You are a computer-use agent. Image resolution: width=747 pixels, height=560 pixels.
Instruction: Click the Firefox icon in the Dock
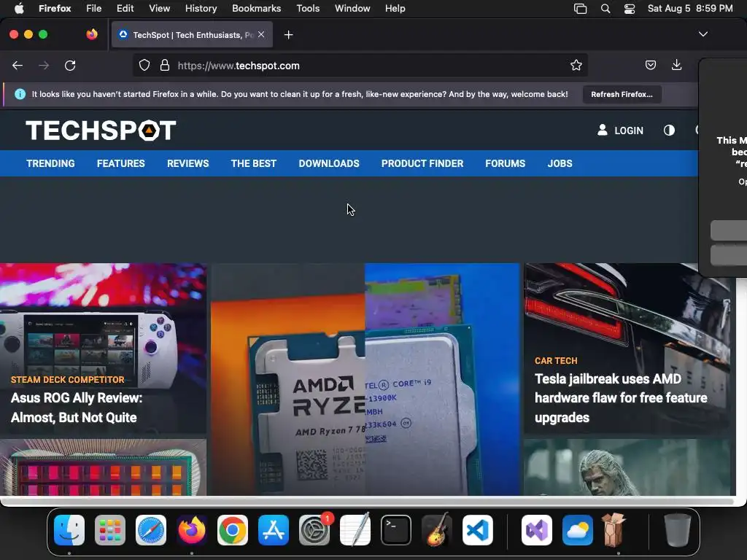[192, 530]
